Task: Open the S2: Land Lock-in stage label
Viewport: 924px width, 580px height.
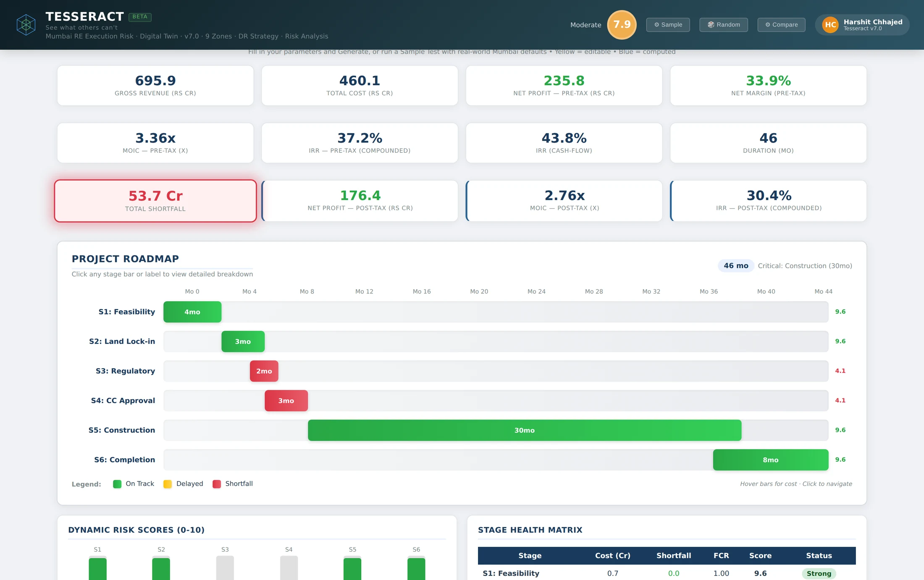Action: click(122, 341)
